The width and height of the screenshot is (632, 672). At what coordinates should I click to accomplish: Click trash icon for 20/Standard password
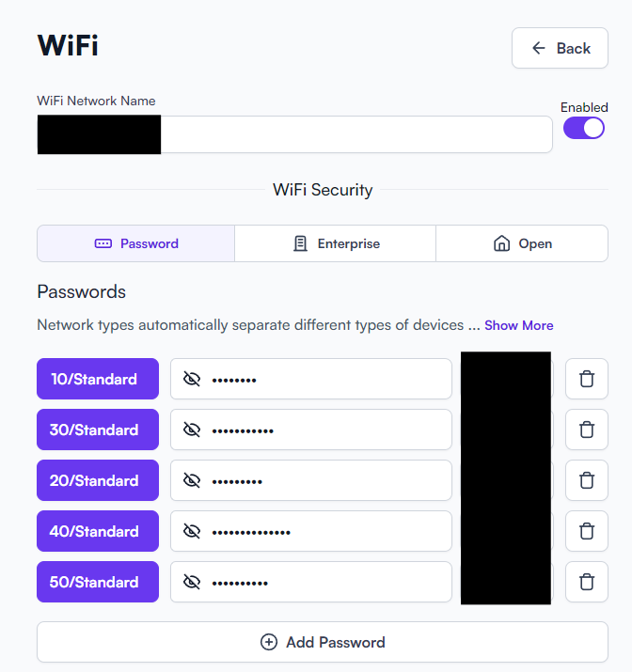(587, 480)
